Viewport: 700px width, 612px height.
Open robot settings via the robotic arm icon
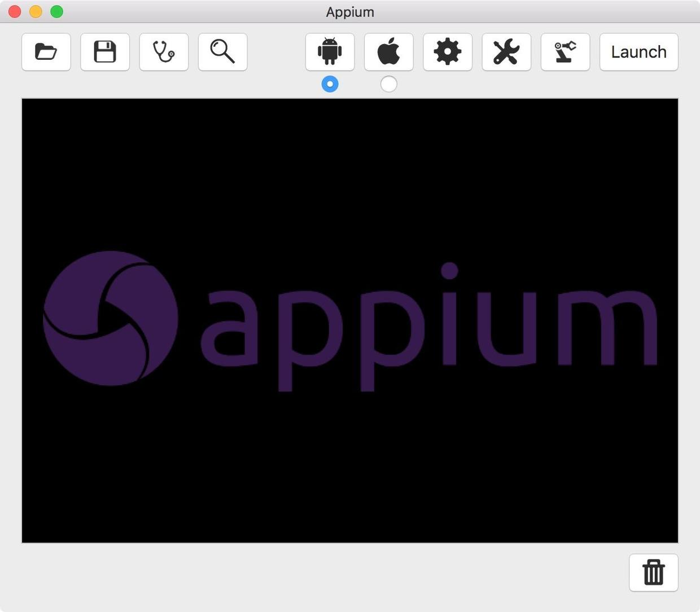(565, 51)
